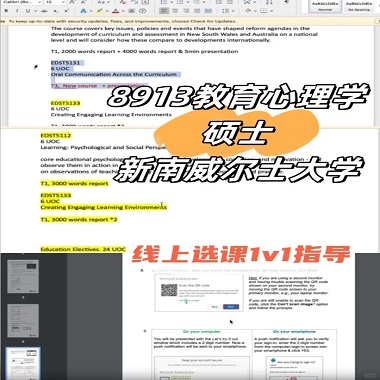This screenshot has width=380, height=380.
Task: Apply superscript formatting
Action: click(66, 11)
